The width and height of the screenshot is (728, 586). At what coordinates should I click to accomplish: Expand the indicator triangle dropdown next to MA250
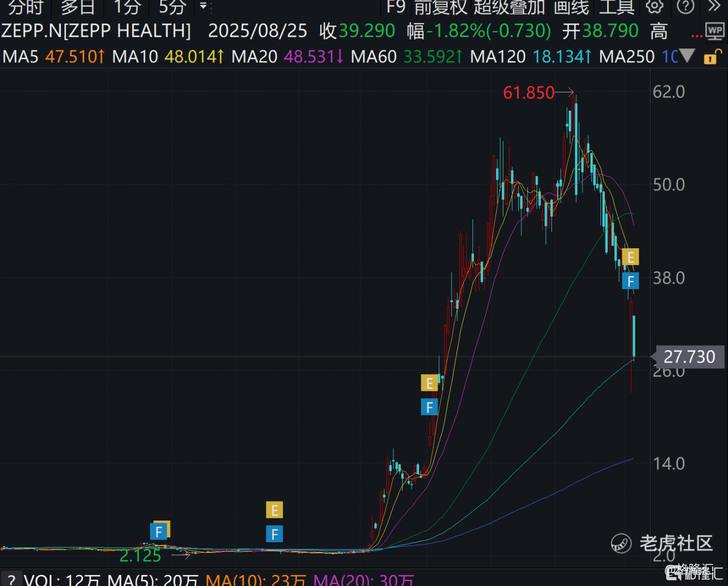(687, 56)
